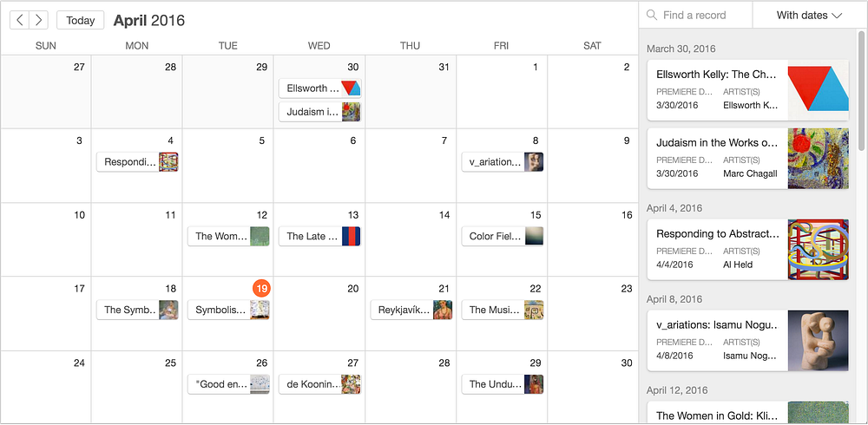Click the Color Field event thumbnail on April 15

pos(534,236)
